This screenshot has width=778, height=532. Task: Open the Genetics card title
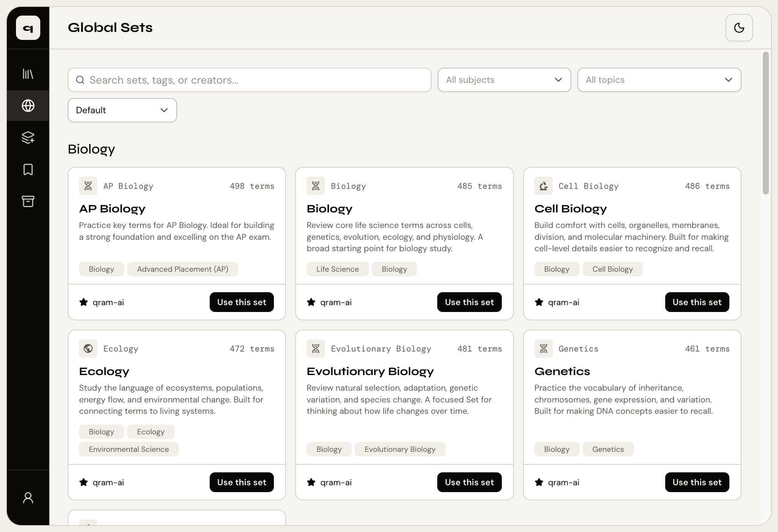[562, 371]
